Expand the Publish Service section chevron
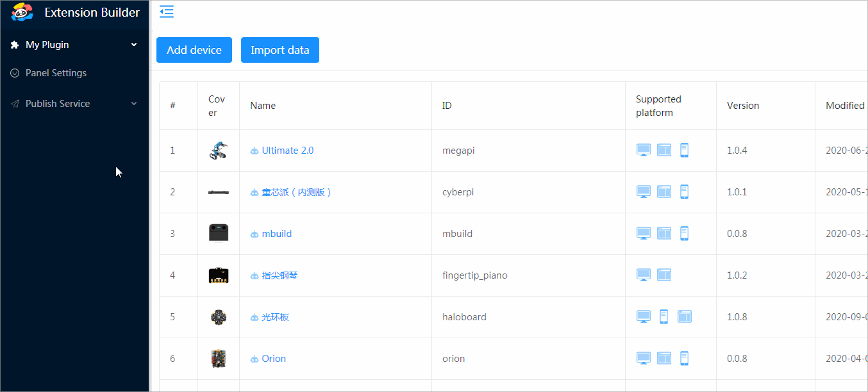The width and height of the screenshot is (868, 392). tap(133, 103)
